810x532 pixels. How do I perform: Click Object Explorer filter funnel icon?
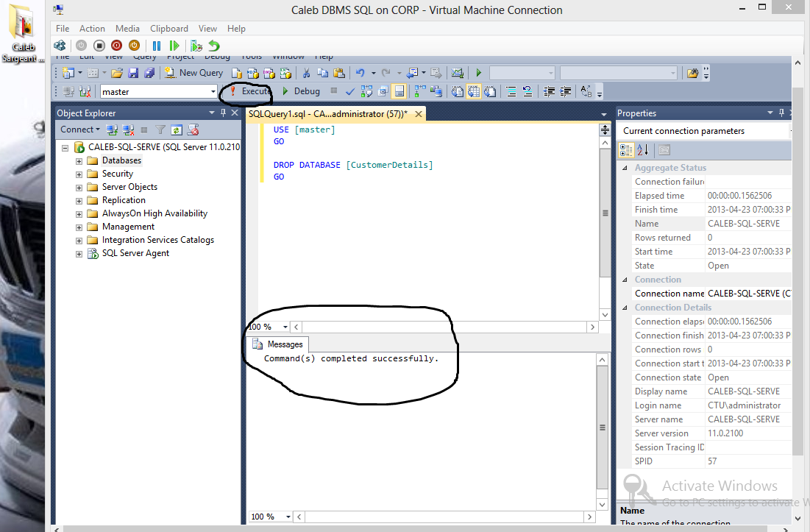(160, 130)
